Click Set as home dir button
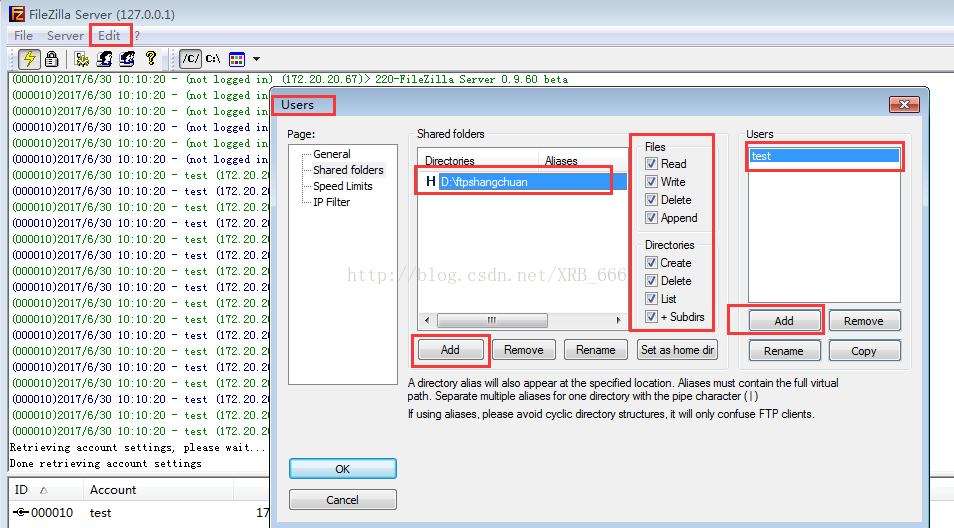This screenshot has height=528, width=954. point(677,350)
